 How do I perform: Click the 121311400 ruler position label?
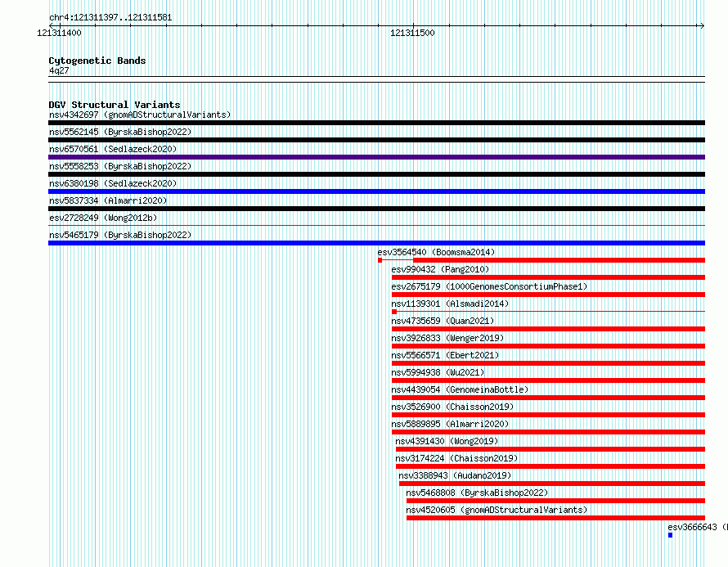(x=59, y=33)
